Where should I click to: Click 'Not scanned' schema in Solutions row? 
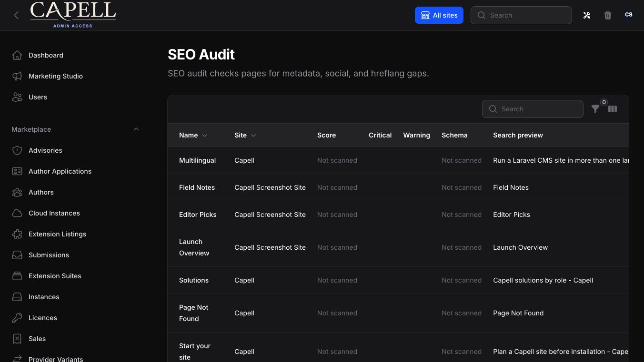462,280
